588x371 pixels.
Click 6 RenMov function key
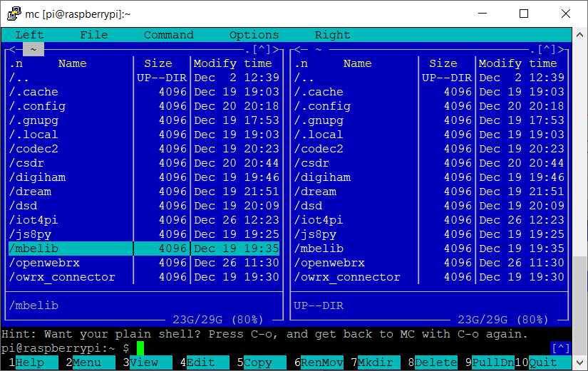point(319,362)
